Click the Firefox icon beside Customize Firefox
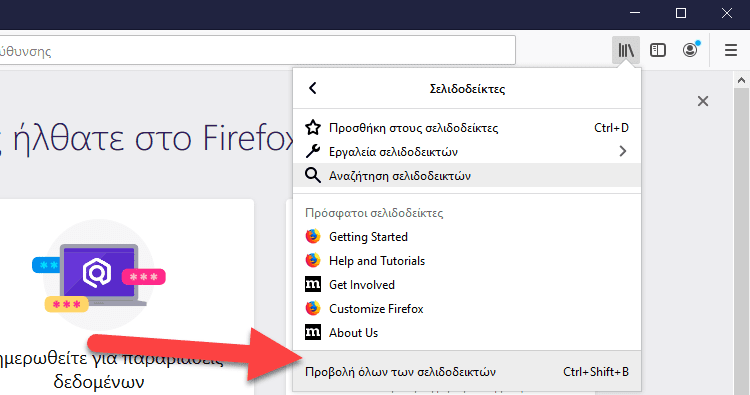This screenshot has width=750, height=395. click(x=313, y=308)
